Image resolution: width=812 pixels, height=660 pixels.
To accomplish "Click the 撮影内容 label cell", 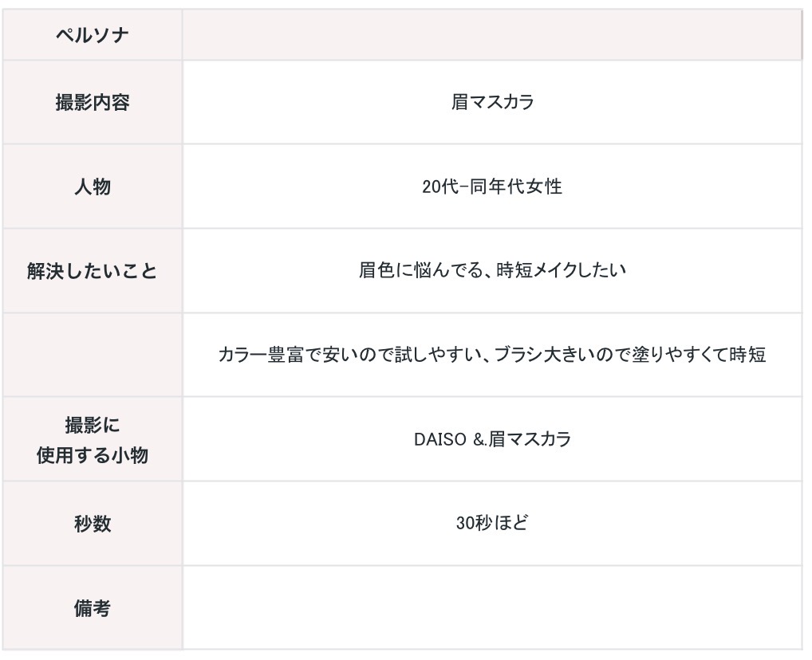I will pos(92,103).
